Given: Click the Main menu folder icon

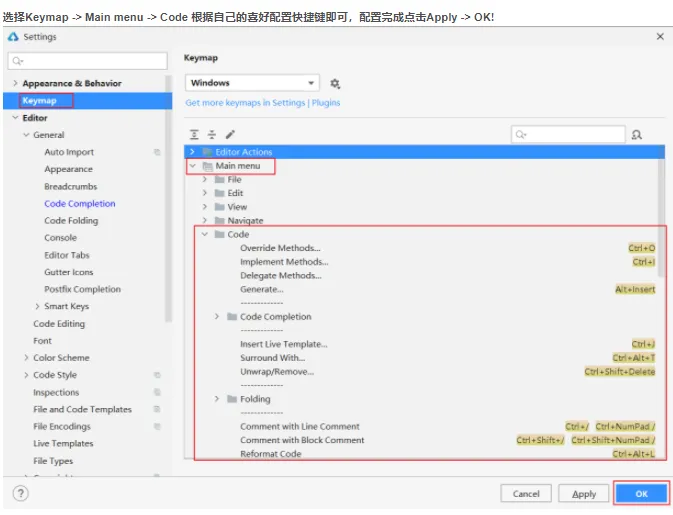Looking at the screenshot, I should click(x=207, y=166).
